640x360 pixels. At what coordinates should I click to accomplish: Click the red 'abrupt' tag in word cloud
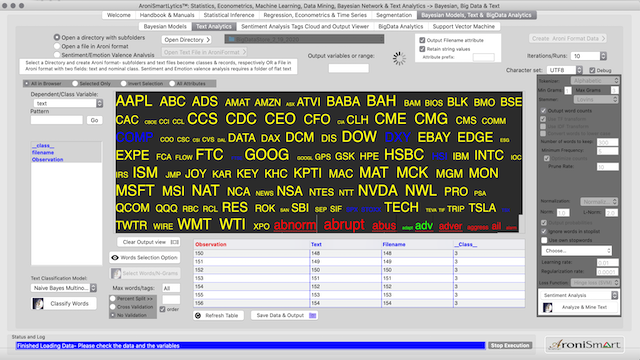pyautogui.click(x=344, y=224)
